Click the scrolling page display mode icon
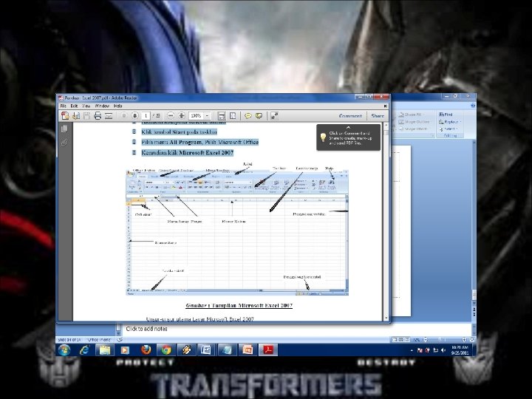The width and height of the screenshot is (532, 399). click(x=222, y=116)
